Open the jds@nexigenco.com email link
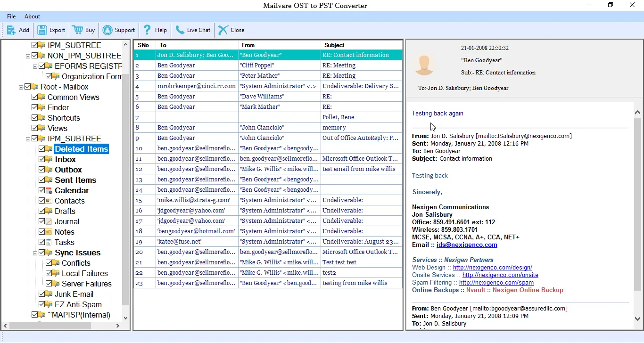The image size is (644, 343). tap(467, 245)
